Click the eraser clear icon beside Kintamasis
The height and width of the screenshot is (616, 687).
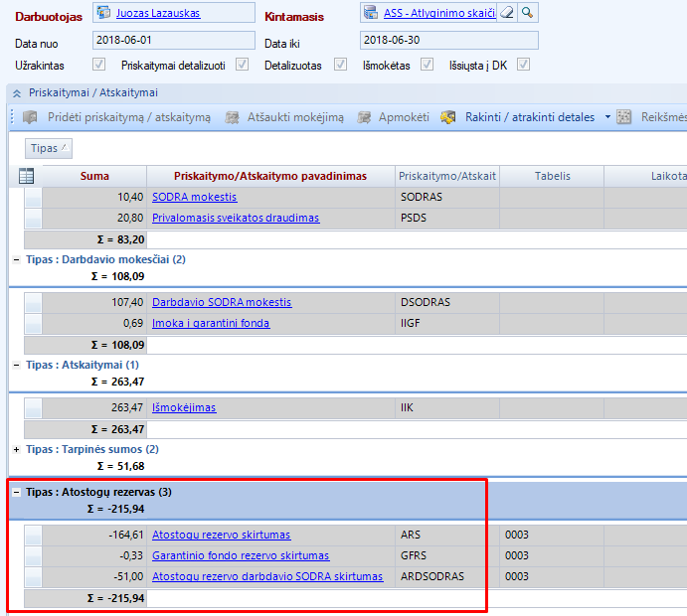pyautogui.click(x=507, y=13)
